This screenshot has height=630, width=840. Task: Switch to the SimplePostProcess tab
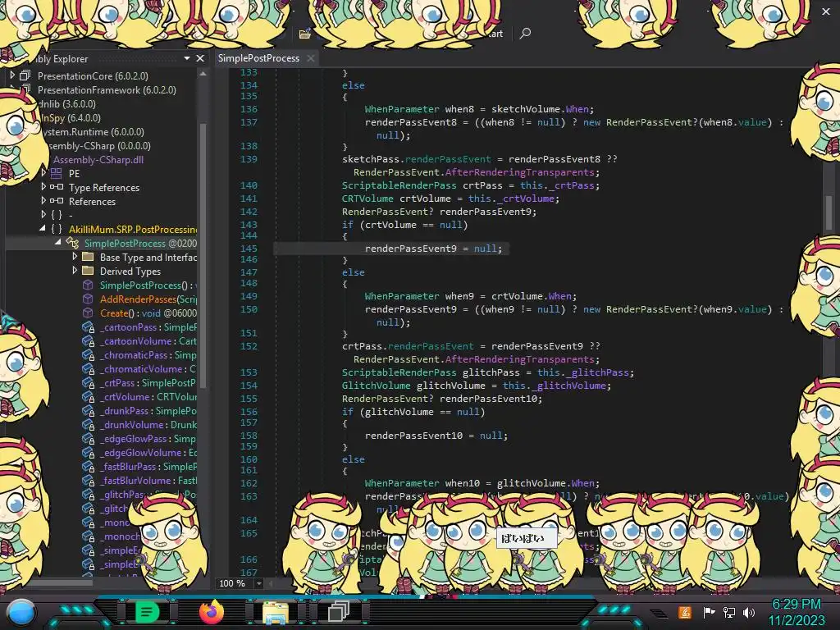pyautogui.click(x=258, y=58)
